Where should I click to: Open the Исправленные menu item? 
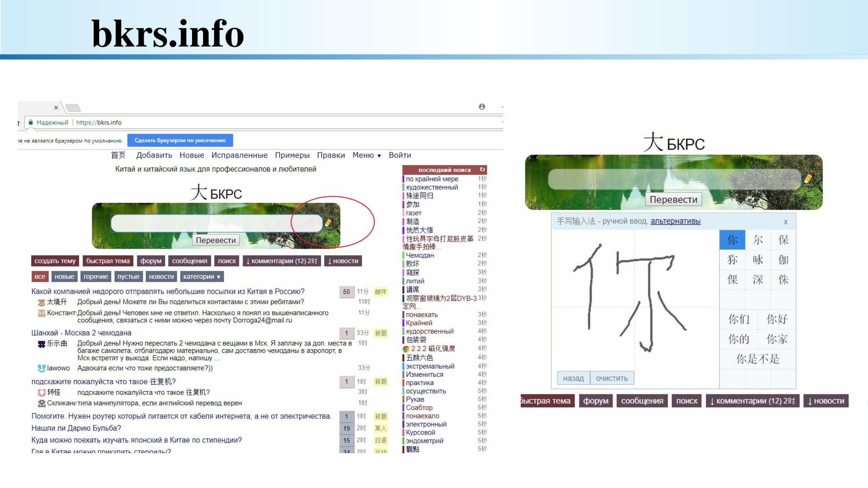tap(240, 155)
